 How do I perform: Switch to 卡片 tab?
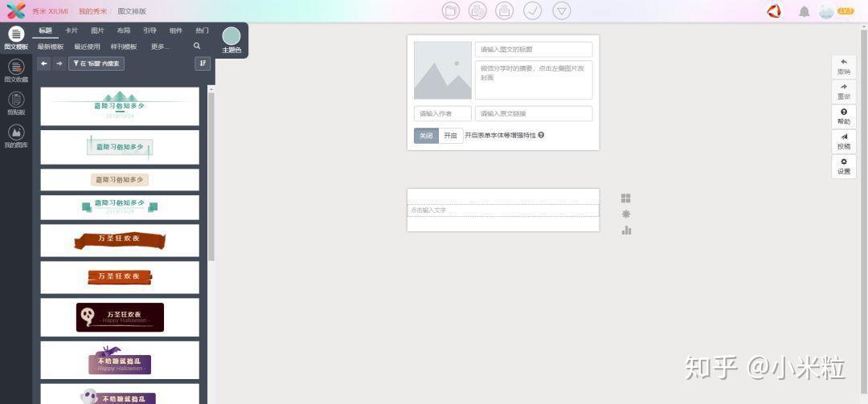(x=72, y=31)
